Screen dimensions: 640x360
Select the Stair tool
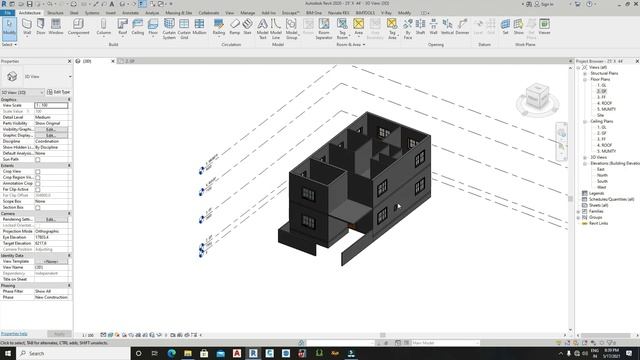pos(247,27)
